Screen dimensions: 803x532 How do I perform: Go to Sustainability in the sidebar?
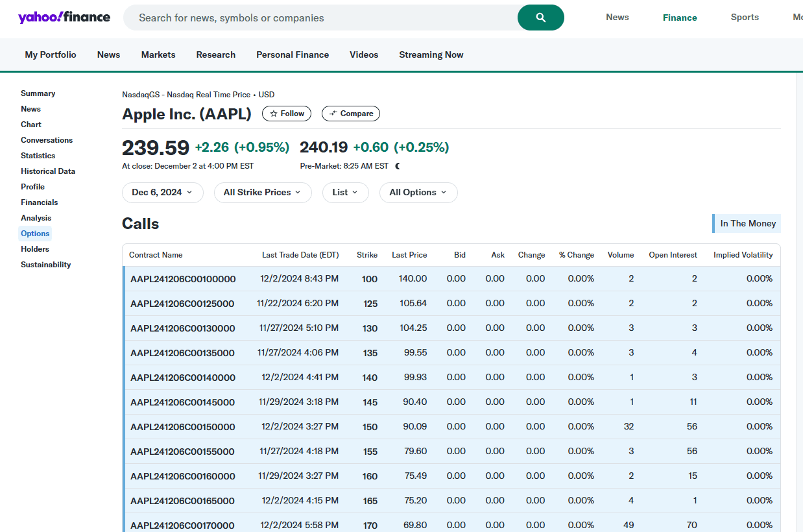[x=46, y=265]
